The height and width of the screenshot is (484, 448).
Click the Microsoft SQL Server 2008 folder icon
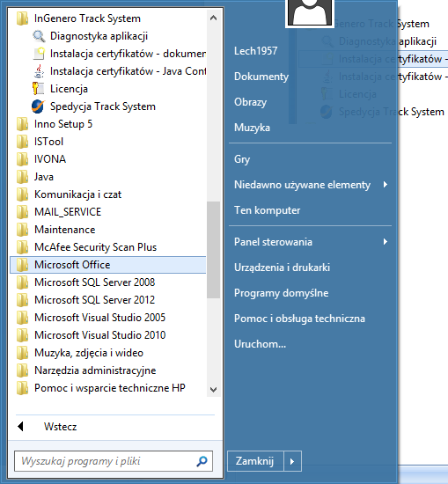pyautogui.click(x=22, y=282)
